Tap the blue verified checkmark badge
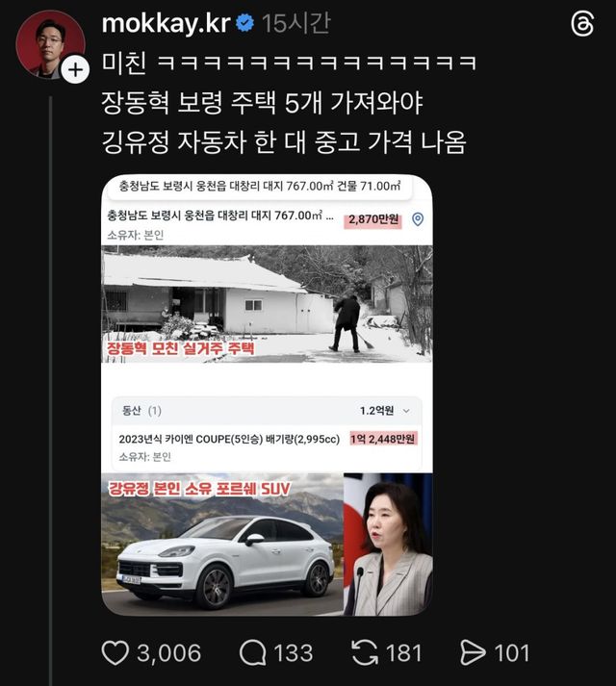The height and width of the screenshot is (686, 616). [x=245, y=23]
